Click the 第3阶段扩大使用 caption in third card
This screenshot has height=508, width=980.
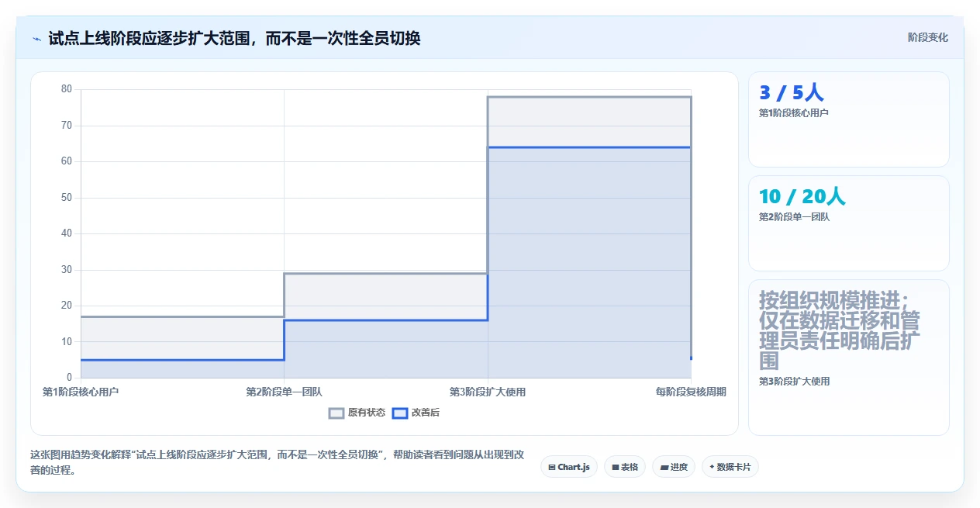794,382
